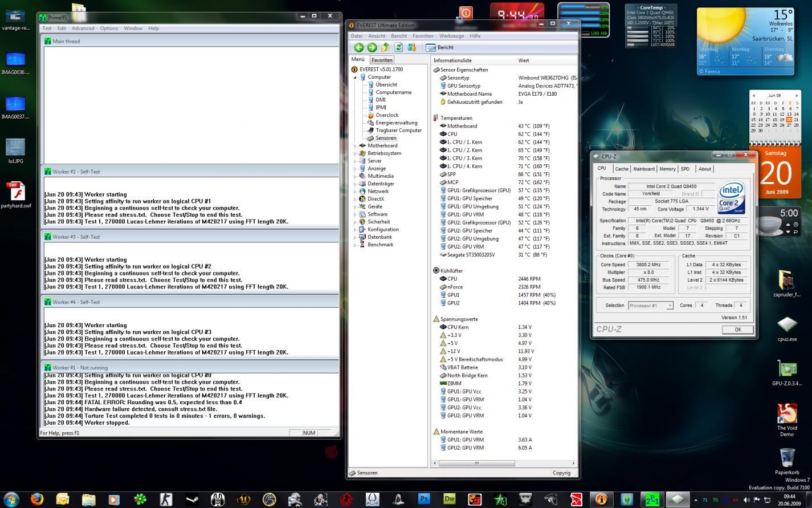Open EVEREST Favoriten menu
The height and width of the screenshot is (508, 812).
[x=423, y=36]
